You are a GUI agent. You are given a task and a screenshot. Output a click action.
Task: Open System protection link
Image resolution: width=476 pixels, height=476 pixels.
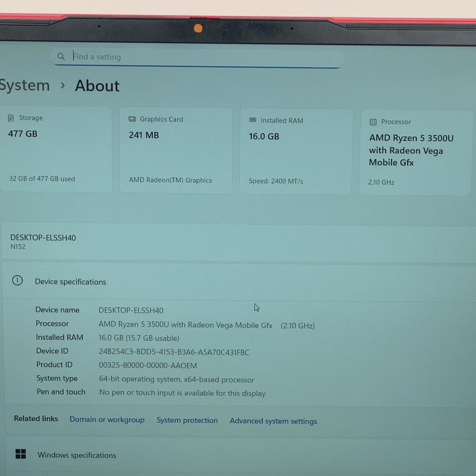187,420
